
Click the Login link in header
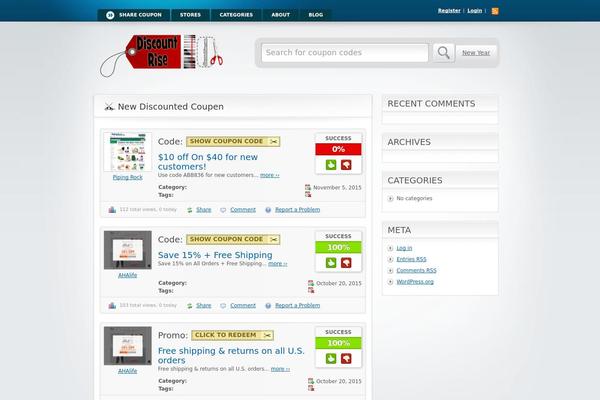(474, 11)
